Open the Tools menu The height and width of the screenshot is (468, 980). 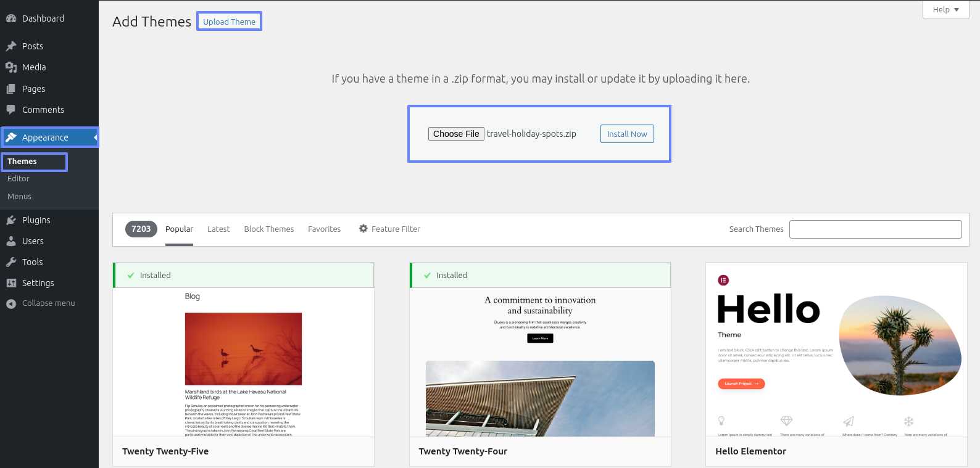(49, 262)
